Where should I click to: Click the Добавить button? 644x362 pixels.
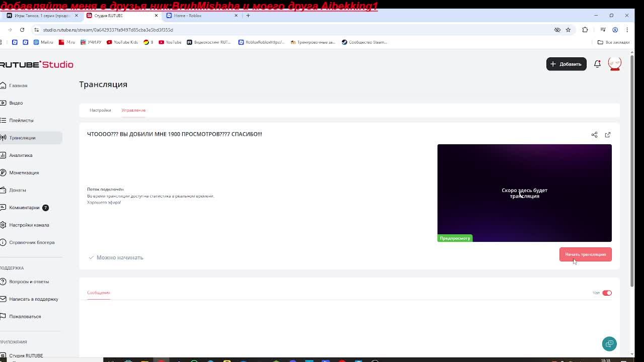click(x=566, y=64)
